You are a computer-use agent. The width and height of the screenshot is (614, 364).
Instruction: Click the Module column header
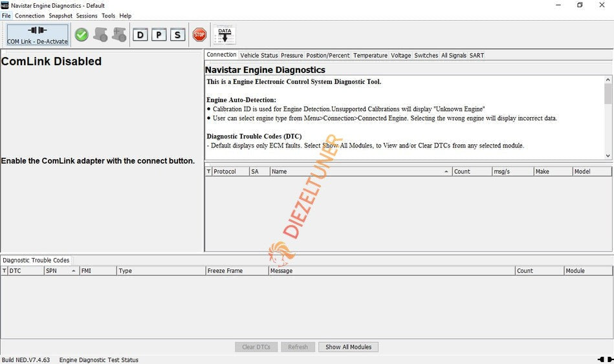(588, 271)
